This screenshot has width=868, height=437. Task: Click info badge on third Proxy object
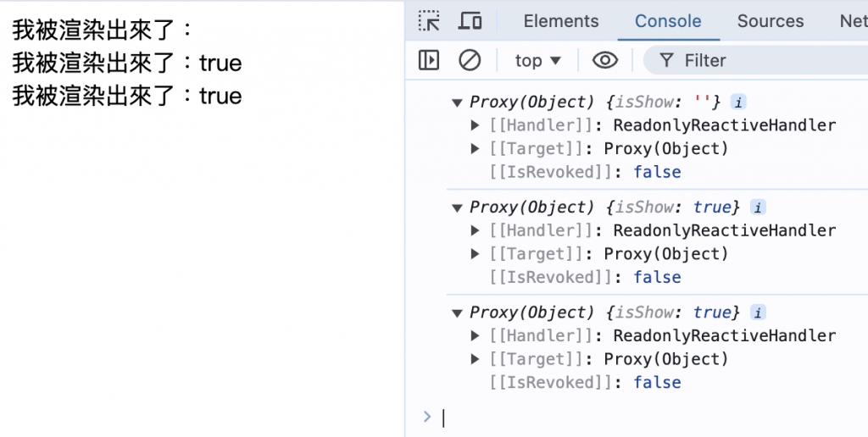[x=758, y=313]
